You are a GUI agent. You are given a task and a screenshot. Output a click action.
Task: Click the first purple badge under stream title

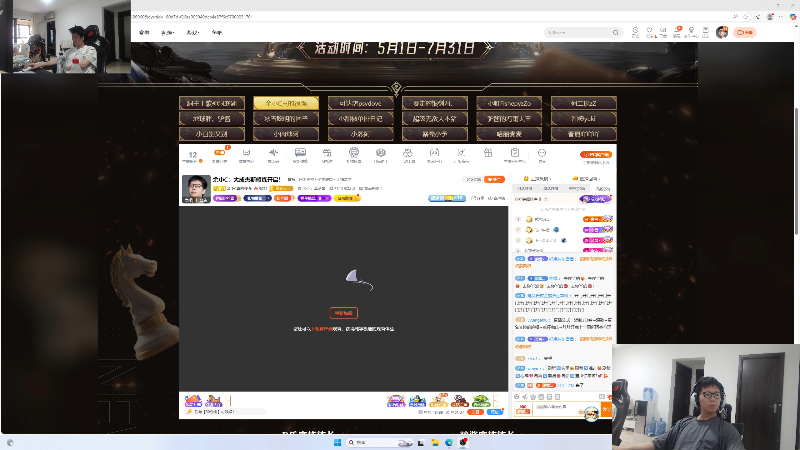(227, 198)
